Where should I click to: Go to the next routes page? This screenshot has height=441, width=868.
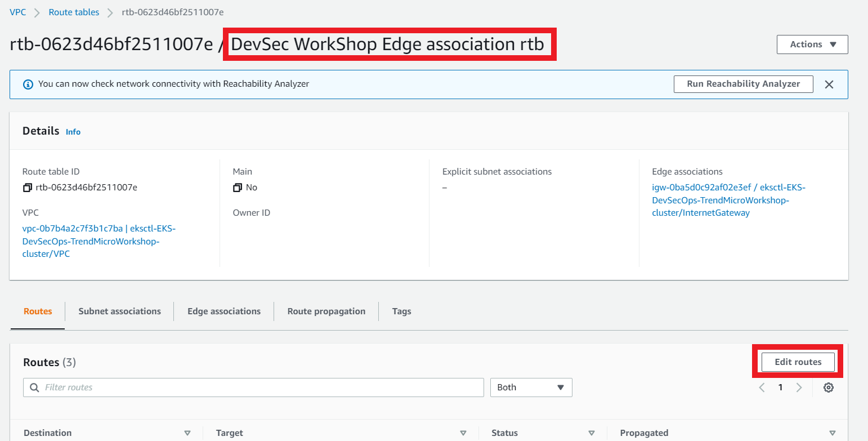[799, 387]
